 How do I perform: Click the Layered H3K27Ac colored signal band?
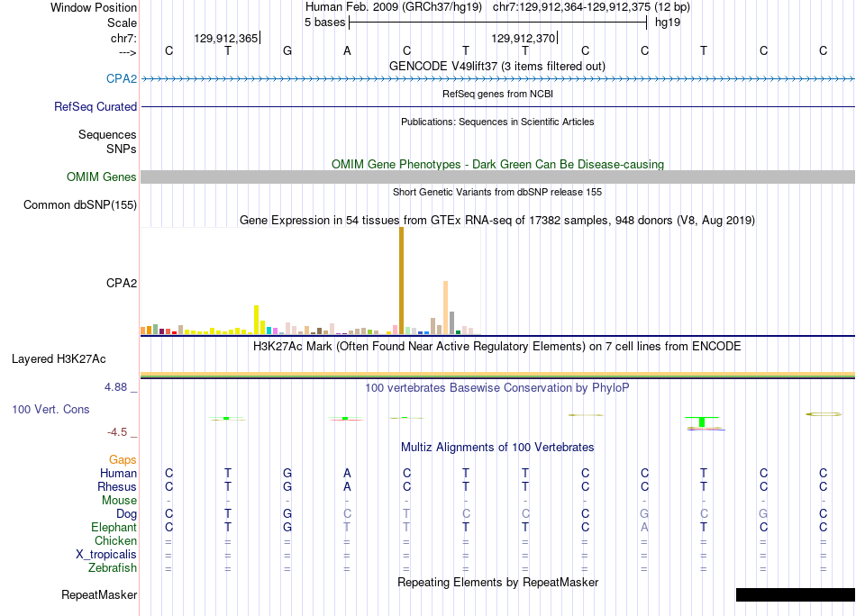(498, 375)
